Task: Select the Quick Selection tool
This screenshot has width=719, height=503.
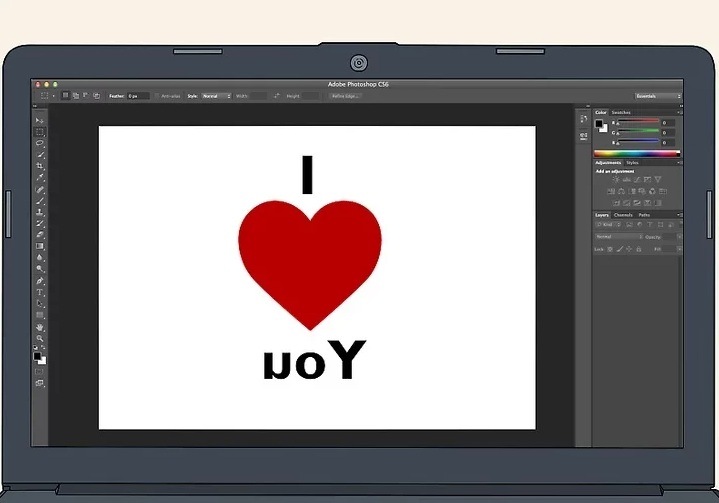Action: click(x=39, y=155)
